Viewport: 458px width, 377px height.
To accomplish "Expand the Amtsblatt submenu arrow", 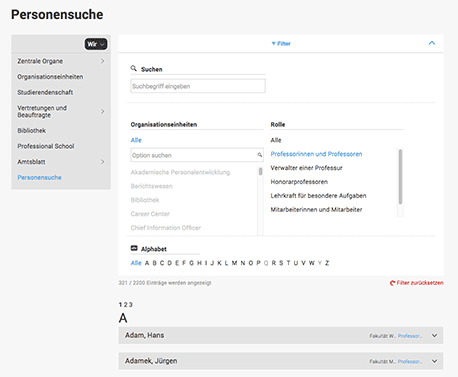I will (x=103, y=162).
